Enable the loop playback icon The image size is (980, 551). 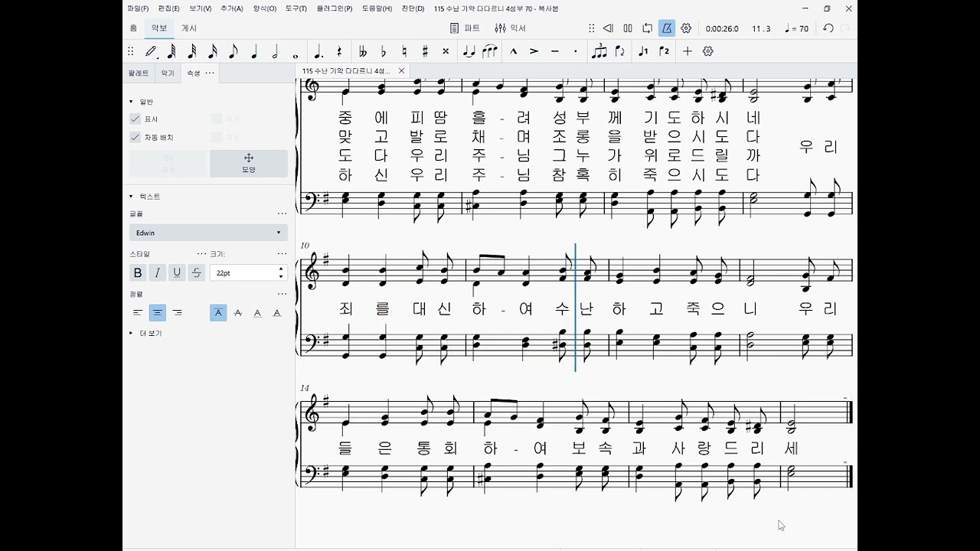pos(648,28)
